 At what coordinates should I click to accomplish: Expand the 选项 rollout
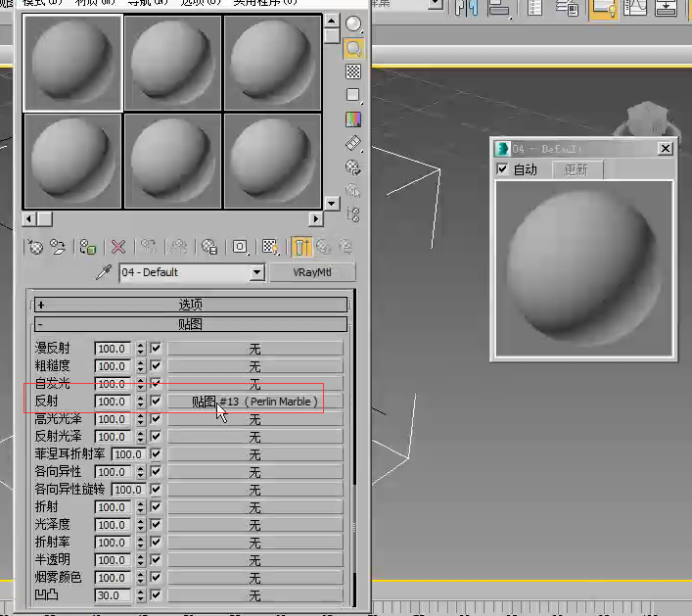191,305
